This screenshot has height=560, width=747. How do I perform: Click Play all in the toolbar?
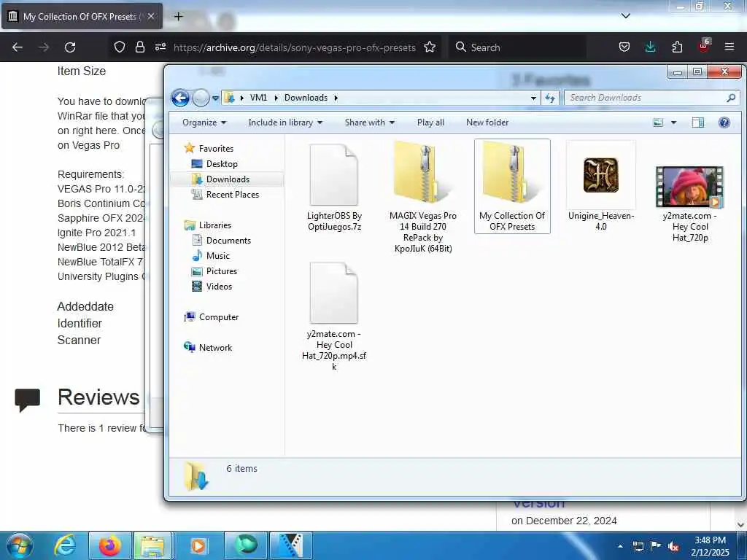point(430,122)
